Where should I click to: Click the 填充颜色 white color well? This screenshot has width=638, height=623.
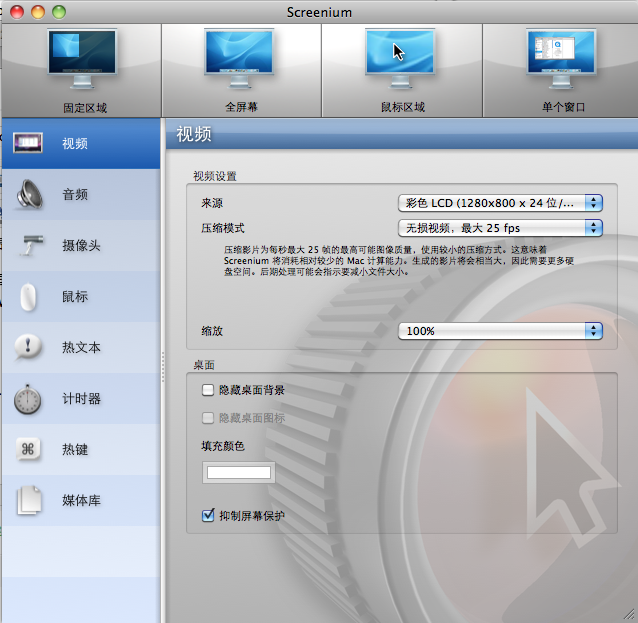[239, 472]
